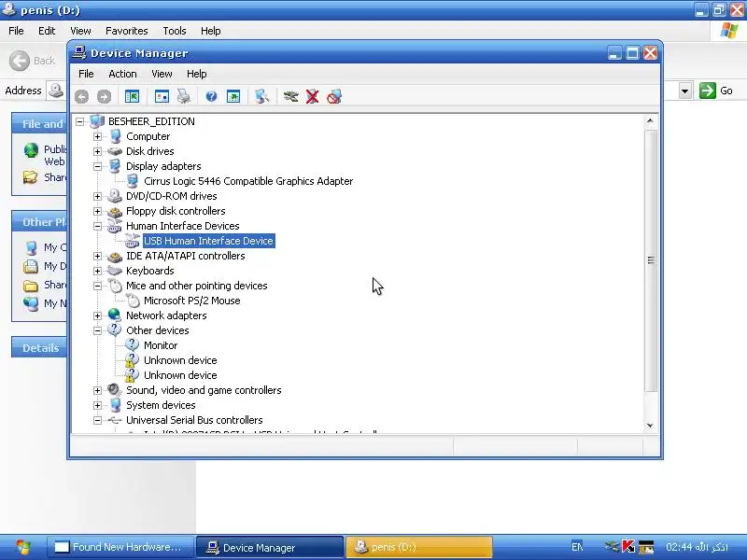Expand Sound, video and game controllers
Image resolution: width=747 pixels, height=560 pixels.
[97, 390]
